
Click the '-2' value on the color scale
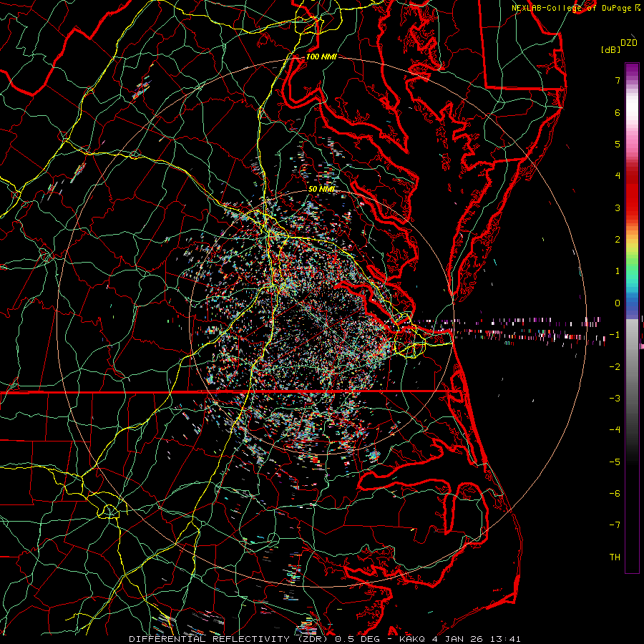click(615, 366)
